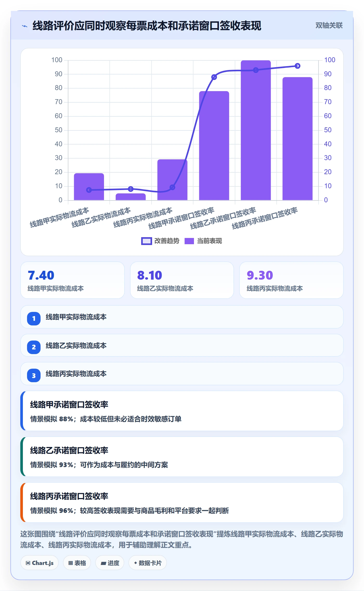Screen dimensions: 364x591
Task: Click the square icon in Chart.js tag
Action: (28, 563)
